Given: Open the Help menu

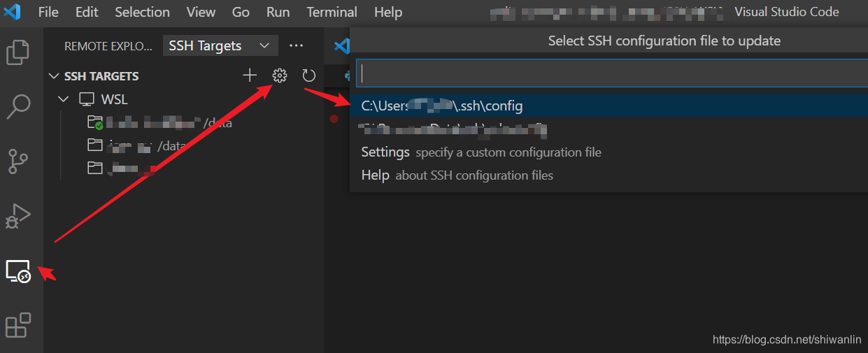Looking at the screenshot, I should pyautogui.click(x=388, y=12).
